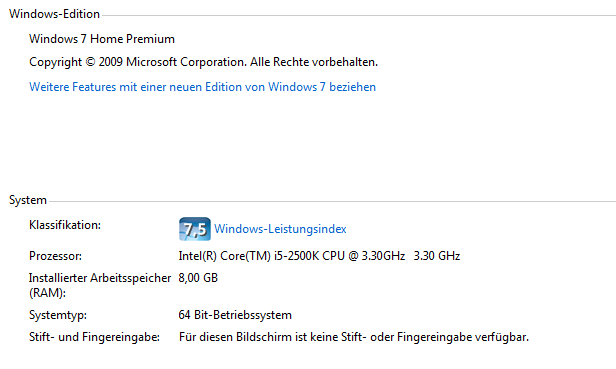Click the Windows-Edition section heading

(54, 14)
